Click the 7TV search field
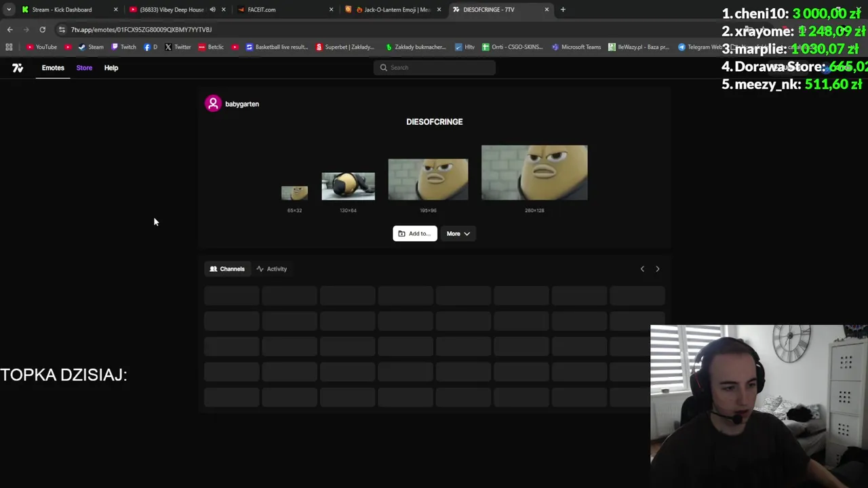 434,67
